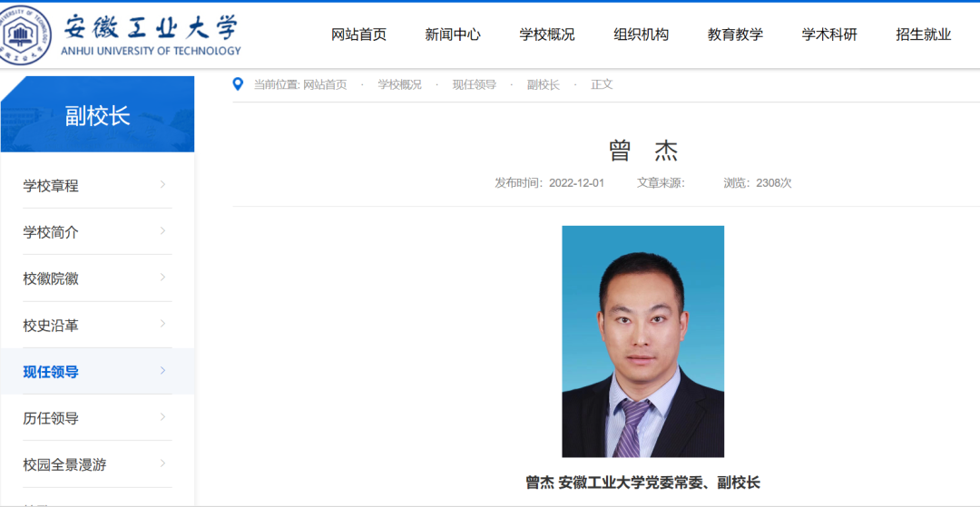980x507 pixels.
Task: Click the 文章来源 label
Action: [x=661, y=183]
